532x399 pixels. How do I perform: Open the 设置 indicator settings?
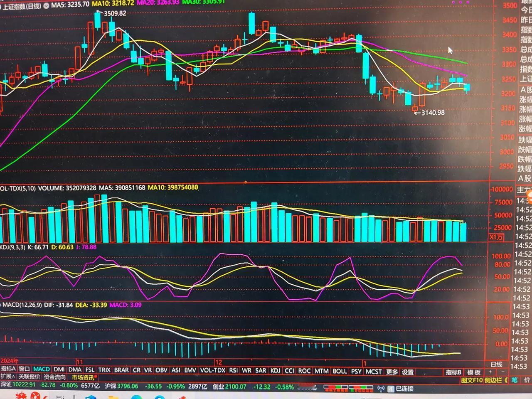tap(408, 372)
